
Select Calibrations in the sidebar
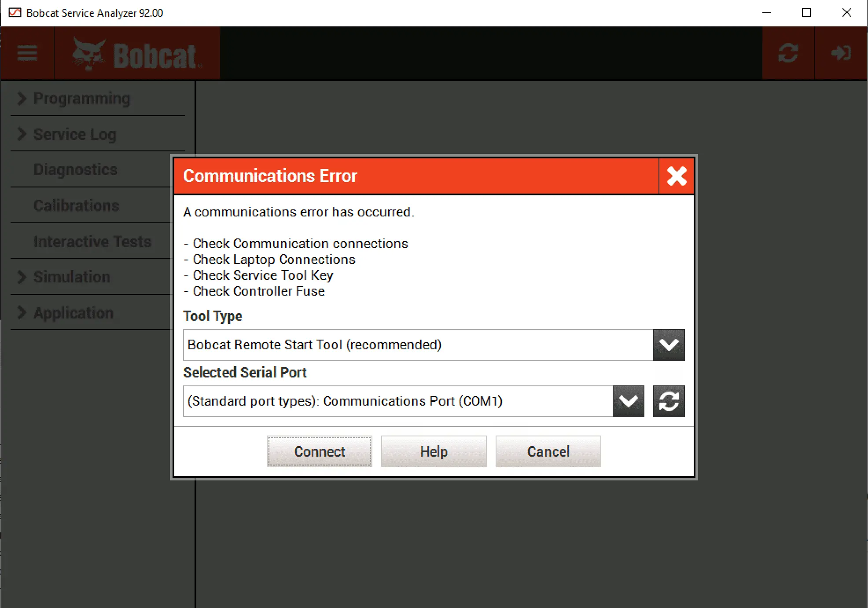(76, 205)
